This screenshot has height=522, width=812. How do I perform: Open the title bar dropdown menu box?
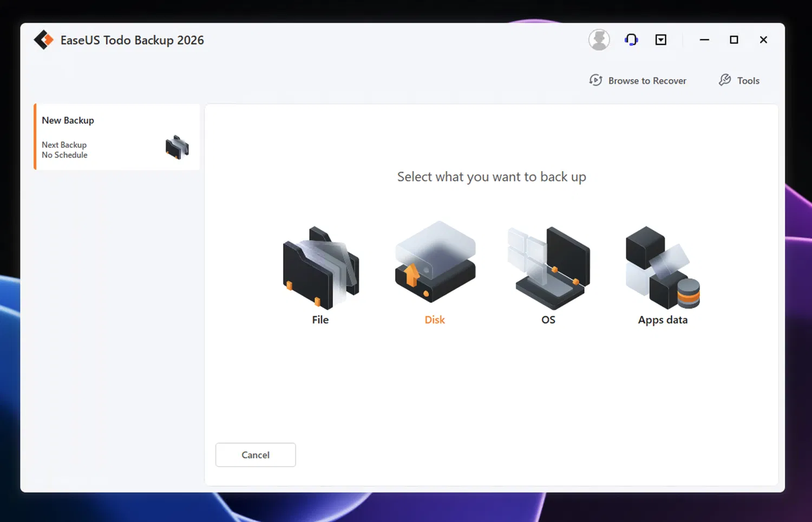661,40
